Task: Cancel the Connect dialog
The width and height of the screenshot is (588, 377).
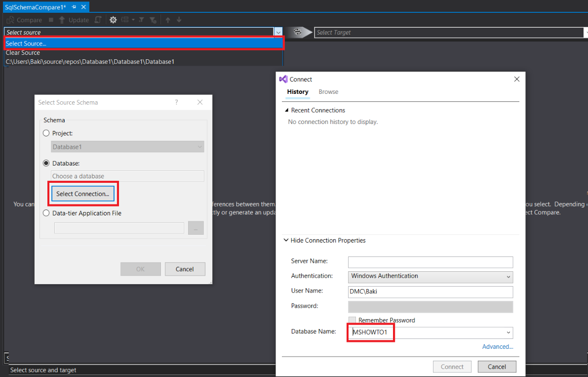Action: (497, 367)
